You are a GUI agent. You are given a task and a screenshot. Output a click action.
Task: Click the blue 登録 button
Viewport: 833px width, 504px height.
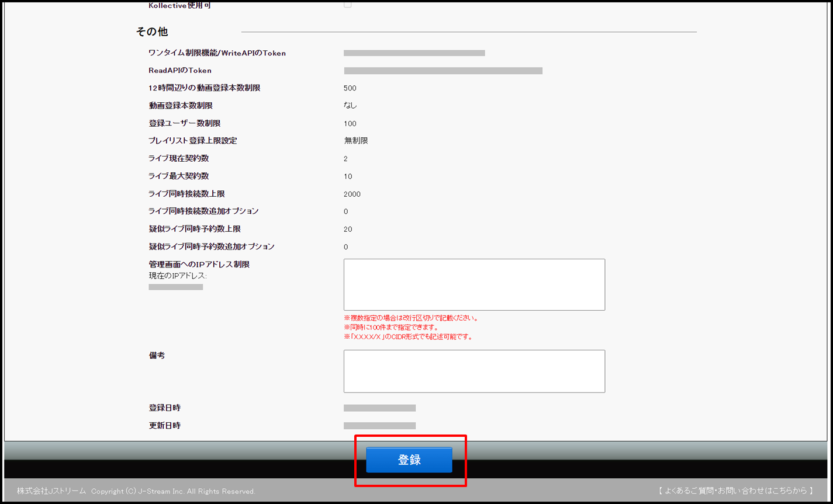[409, 460]
